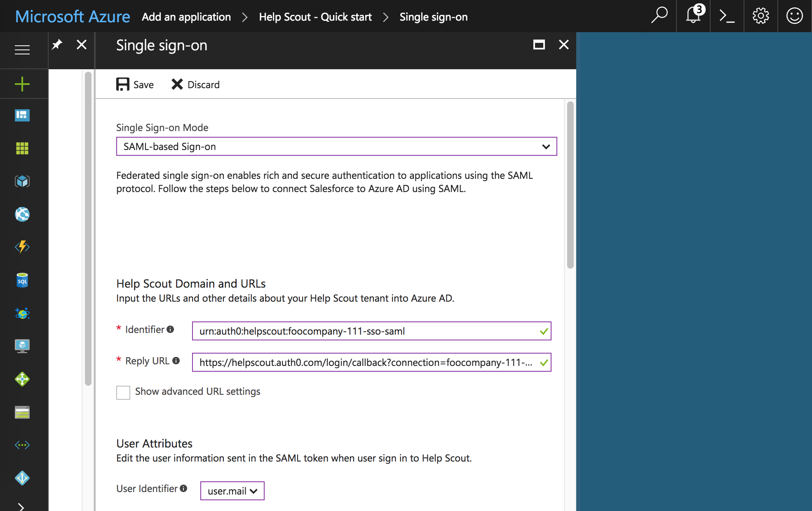Open the Single Sign-on Mode dropdown

[336, 146]
